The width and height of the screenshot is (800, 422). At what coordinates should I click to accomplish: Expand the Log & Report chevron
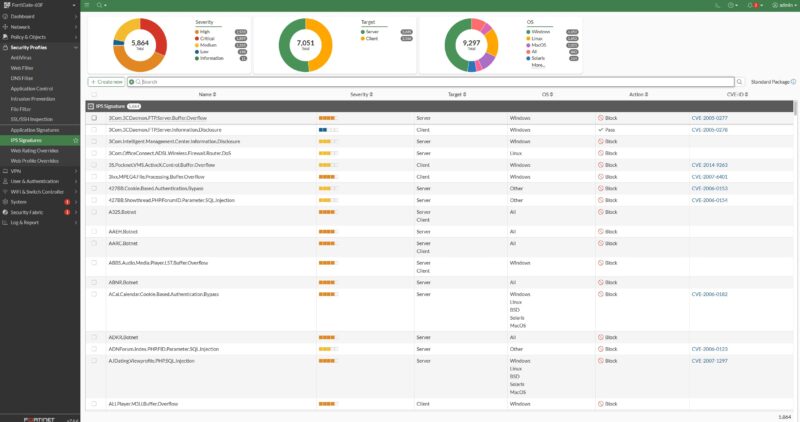76,222
